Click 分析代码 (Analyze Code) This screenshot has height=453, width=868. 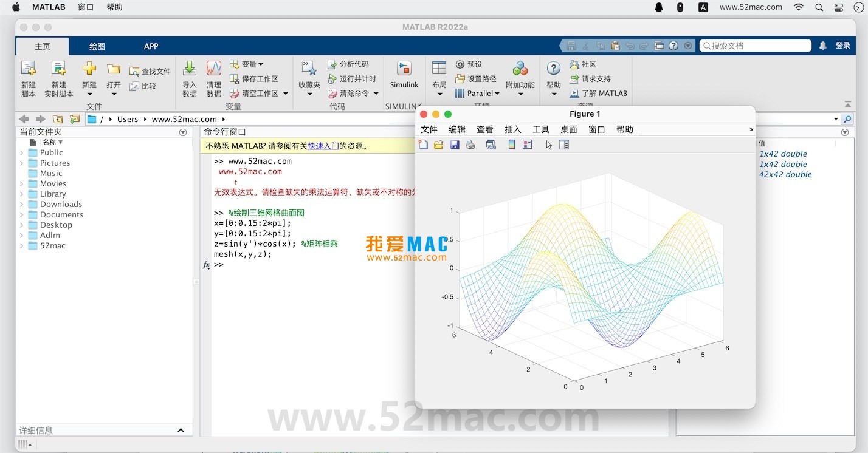pyautogui.click(x=348, y=64)
